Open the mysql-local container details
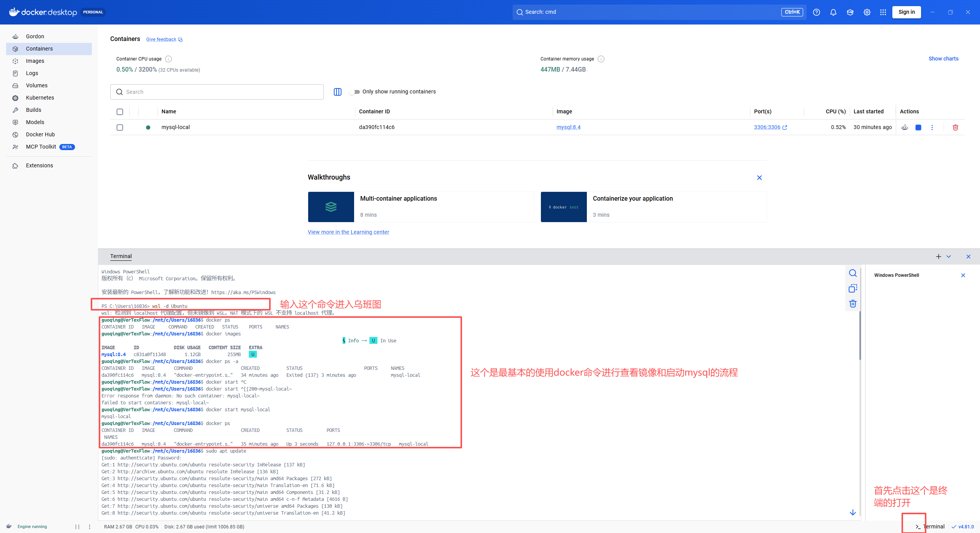Viewport: 980px width, 533px height. point(176,127)
